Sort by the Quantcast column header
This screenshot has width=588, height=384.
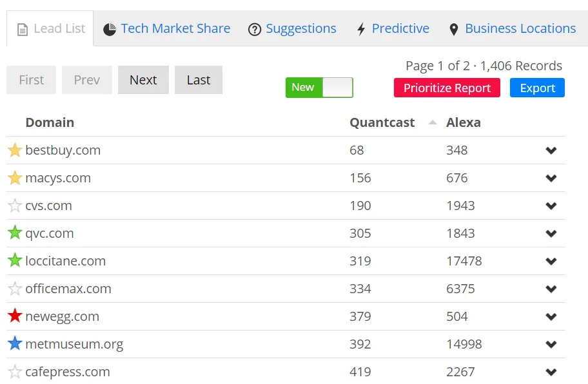click(x=382, y=122)
